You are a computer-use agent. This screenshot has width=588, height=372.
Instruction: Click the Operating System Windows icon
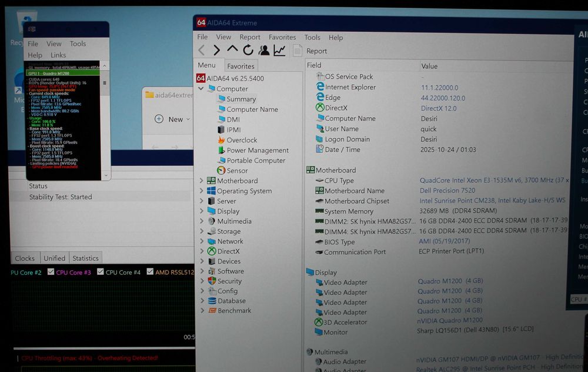[x=212, y=191]
